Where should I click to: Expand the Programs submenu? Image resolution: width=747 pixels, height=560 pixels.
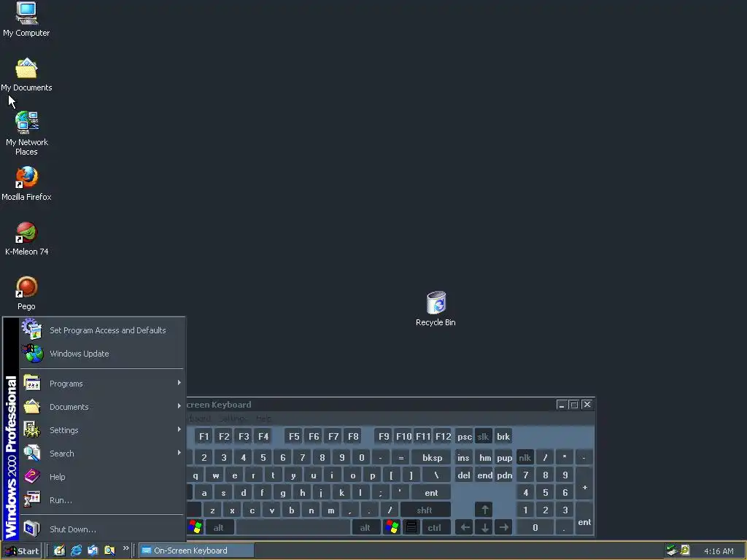[x=101, y=384]
